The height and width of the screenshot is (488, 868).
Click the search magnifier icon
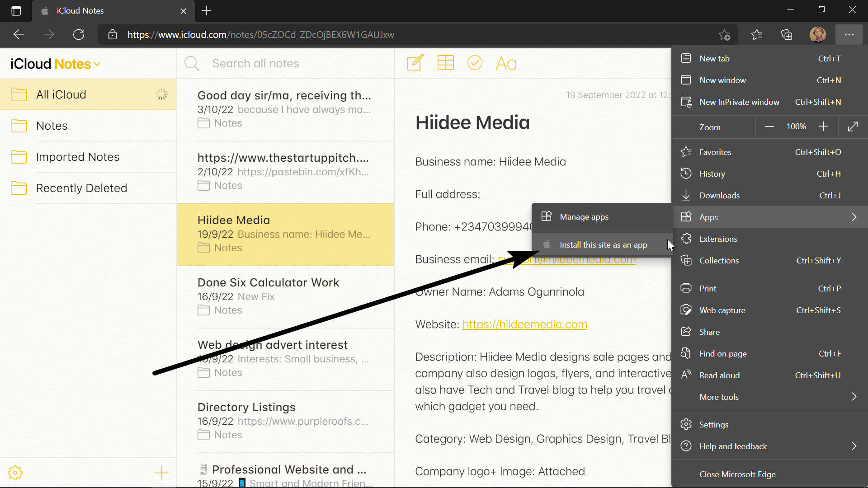point(192,63)
